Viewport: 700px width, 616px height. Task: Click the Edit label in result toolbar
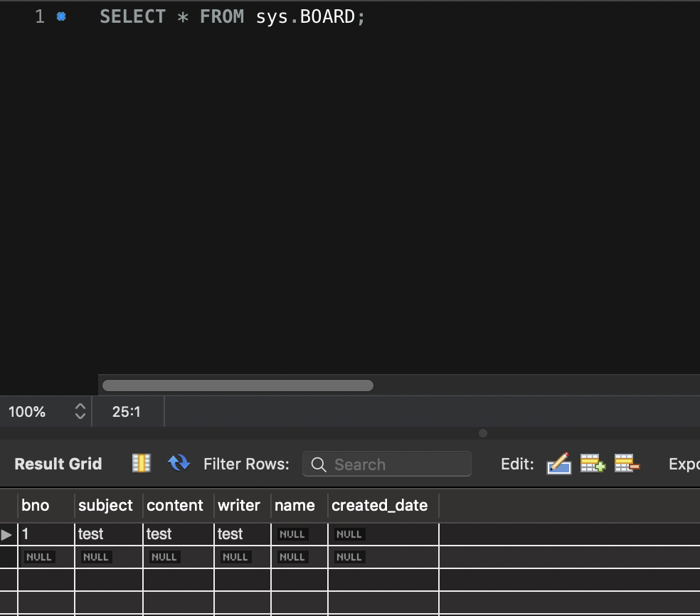click(517, 464)
